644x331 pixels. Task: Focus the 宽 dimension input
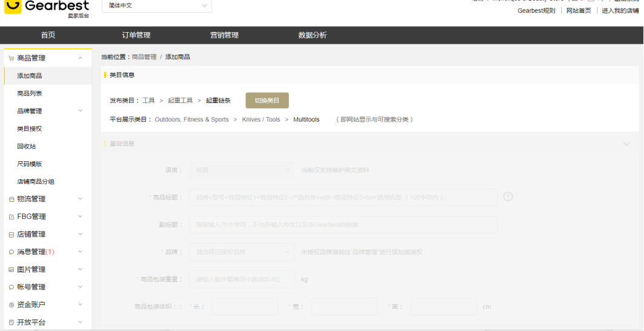(x=344, y=307)
